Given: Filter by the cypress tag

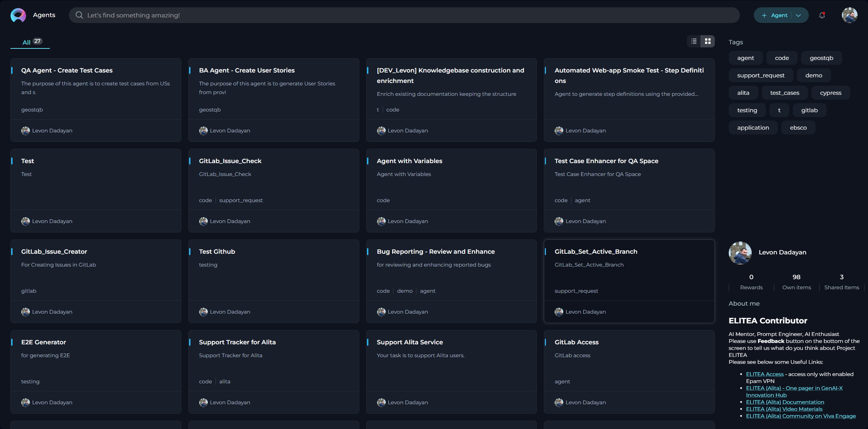Looking at the screenshot, I should 830,93.
